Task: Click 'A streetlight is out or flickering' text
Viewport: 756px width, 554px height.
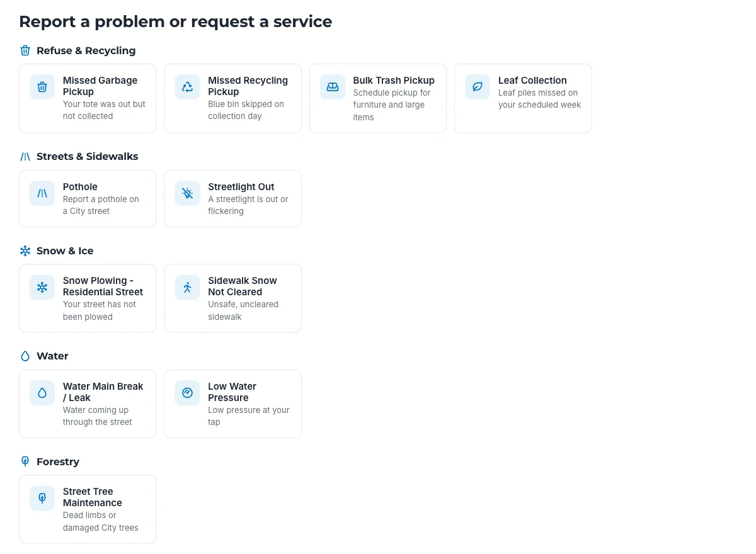Action: click(x=248, y=205)
